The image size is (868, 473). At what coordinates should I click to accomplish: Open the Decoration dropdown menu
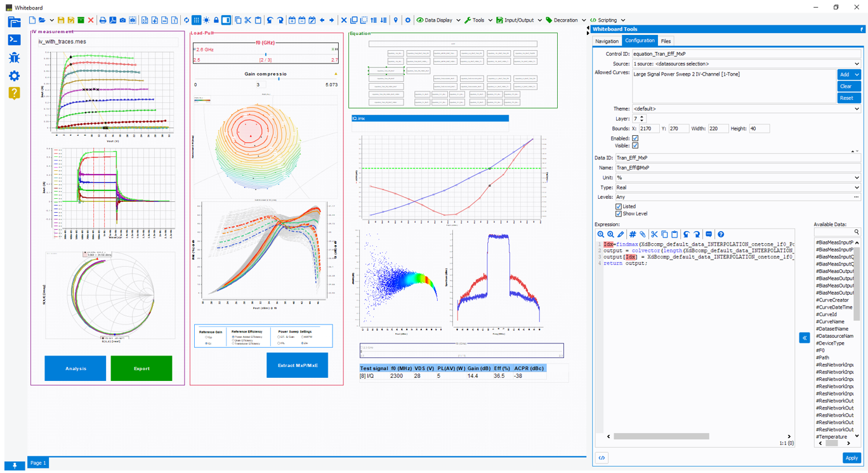[x=566, y=20]
